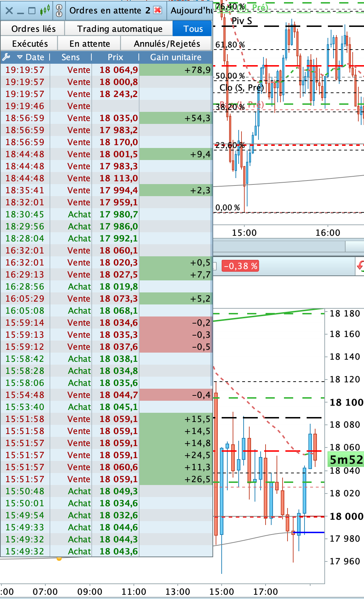Sort by the Sens column header
Viewport: 364px width, 599px height.
click(x=70, y=57)
